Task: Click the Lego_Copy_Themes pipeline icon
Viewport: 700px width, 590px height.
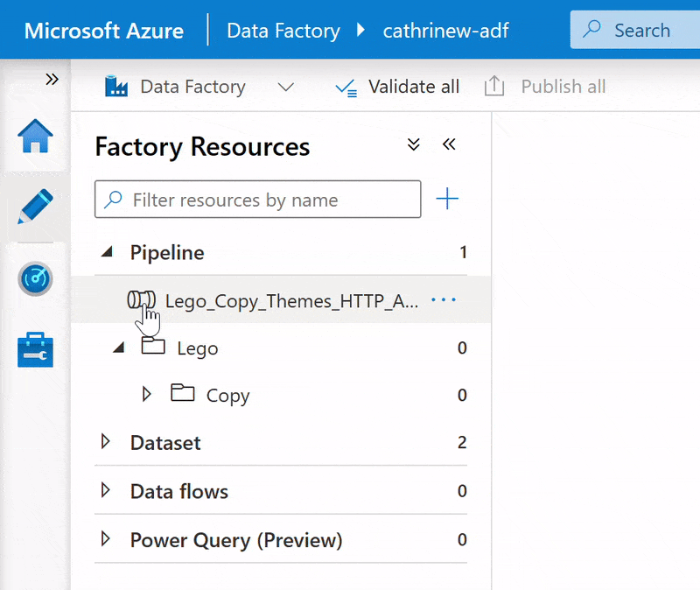Action: click(140, 300)
